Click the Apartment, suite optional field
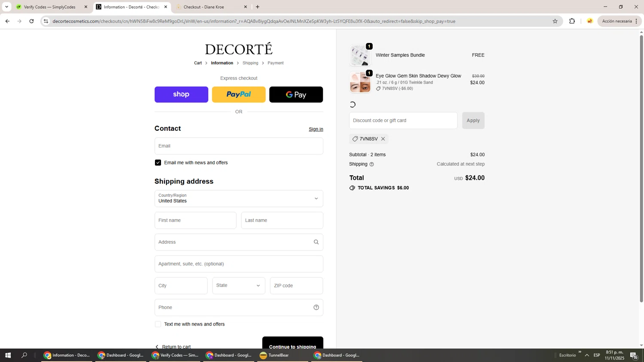This screenshot has height=362, width=644. tap(239, 264)
